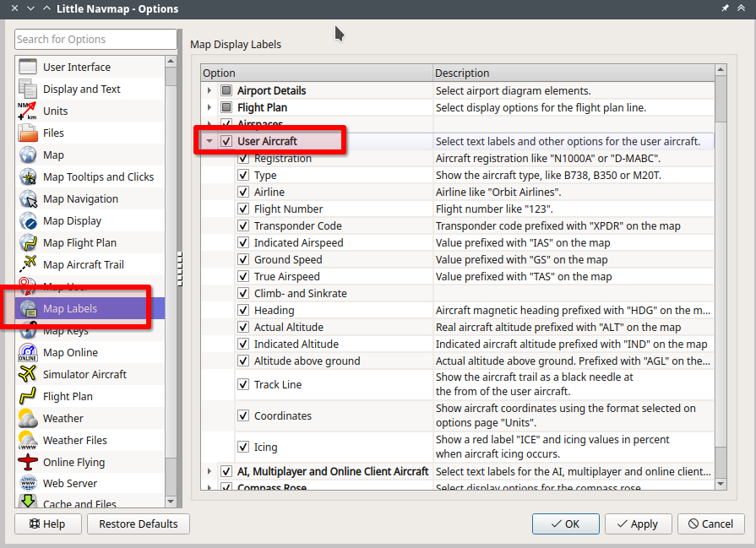Expand the Flight Plan options row
756x548 pixels.
click(209, 107)
